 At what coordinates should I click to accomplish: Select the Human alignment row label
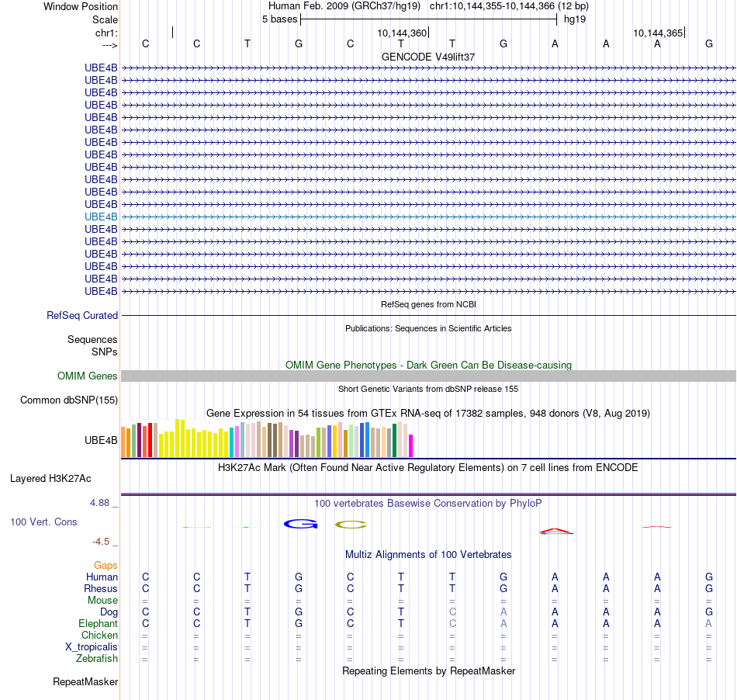coord(102,577)
